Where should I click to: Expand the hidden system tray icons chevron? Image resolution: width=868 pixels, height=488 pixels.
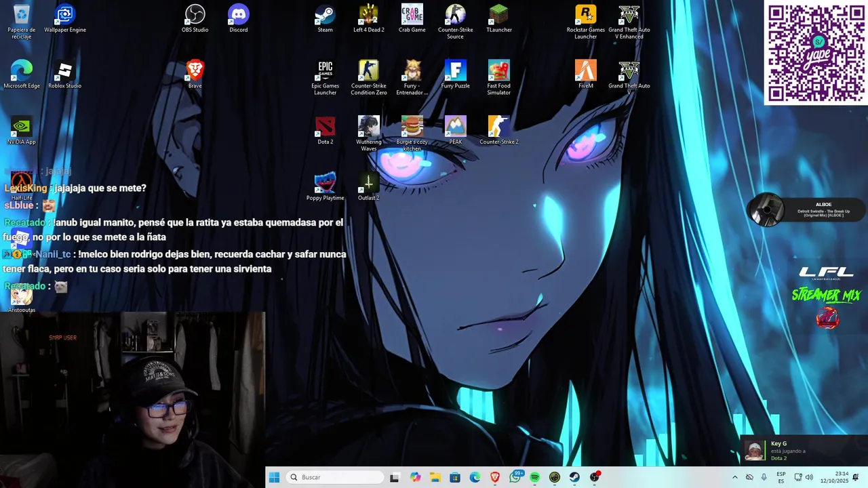(734, 477)
